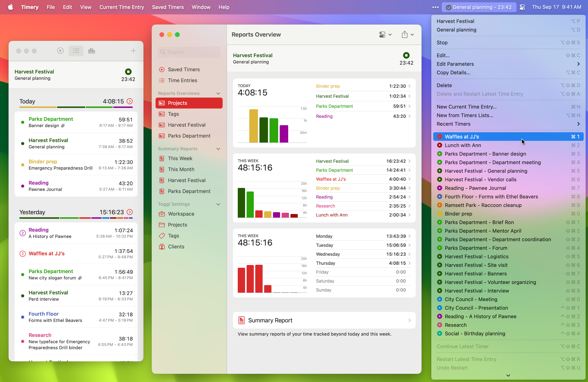Open Tags under Toggl Settings
This screenshot has height=382, width=588.
[189, 236]
